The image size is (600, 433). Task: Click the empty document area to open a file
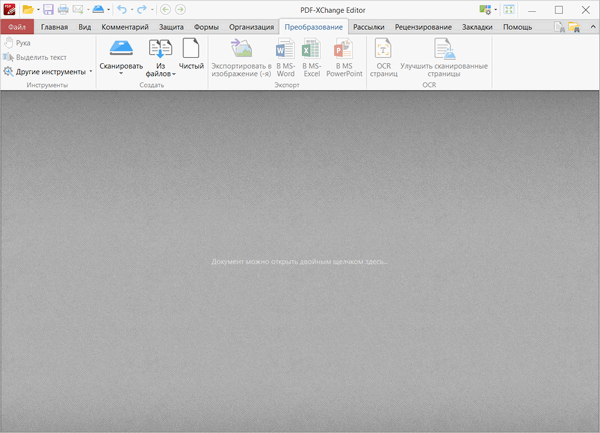tap(300, 261)
